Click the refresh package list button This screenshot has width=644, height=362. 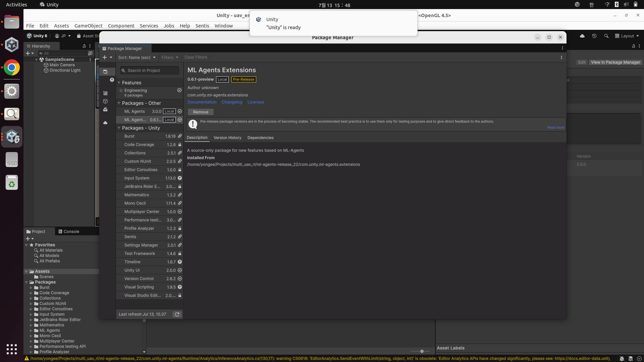pyautogui.click(x=177, y=314)
